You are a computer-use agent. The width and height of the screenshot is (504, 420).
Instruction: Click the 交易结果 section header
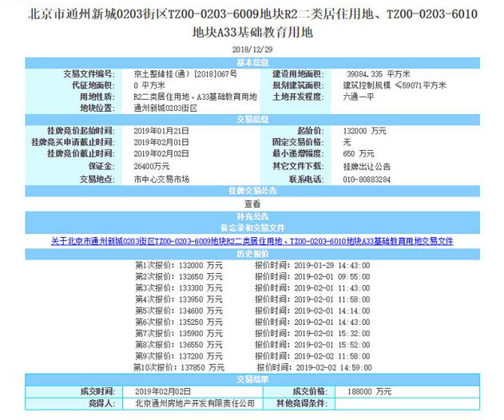coord(252,379)
